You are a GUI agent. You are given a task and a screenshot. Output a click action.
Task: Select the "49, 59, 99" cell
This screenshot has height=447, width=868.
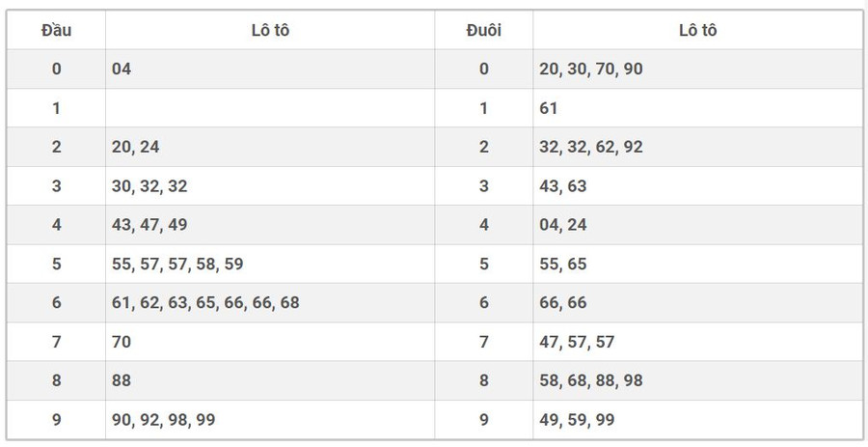(577, 420)
